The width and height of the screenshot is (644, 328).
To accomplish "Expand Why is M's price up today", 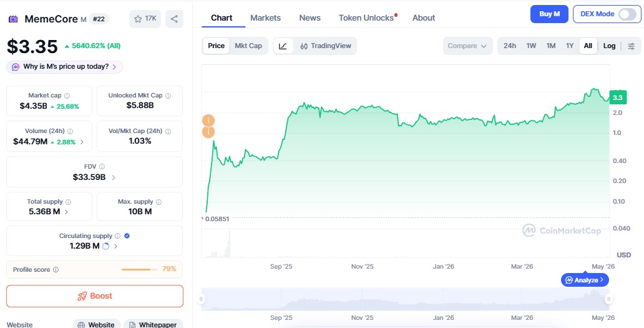I will click(64, 67).
